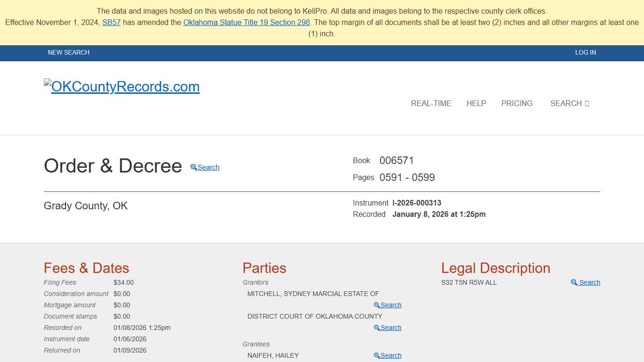
Task: Go to the PRICING menu item
Action: point(517,103)
